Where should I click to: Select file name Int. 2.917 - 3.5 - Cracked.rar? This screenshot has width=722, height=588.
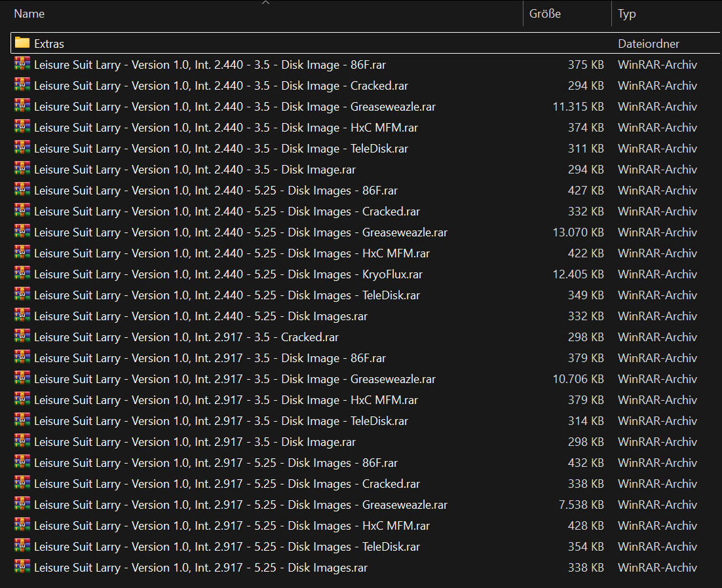(187, 337)
